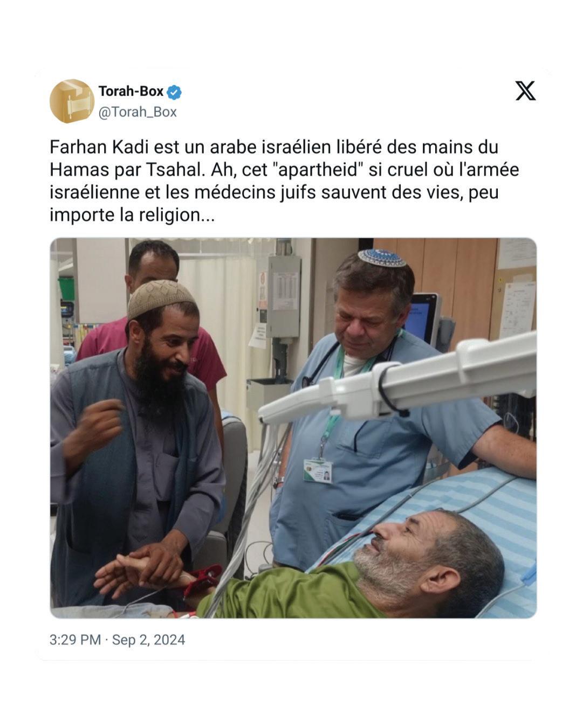Click the Torah-Box display name

[131, 91]
